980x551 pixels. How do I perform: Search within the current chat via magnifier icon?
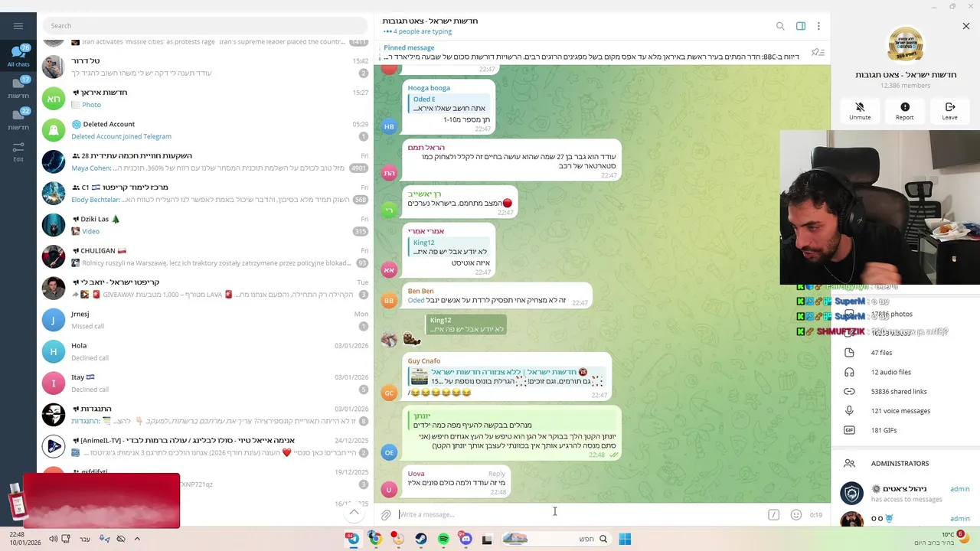click(x=780, y=26)
